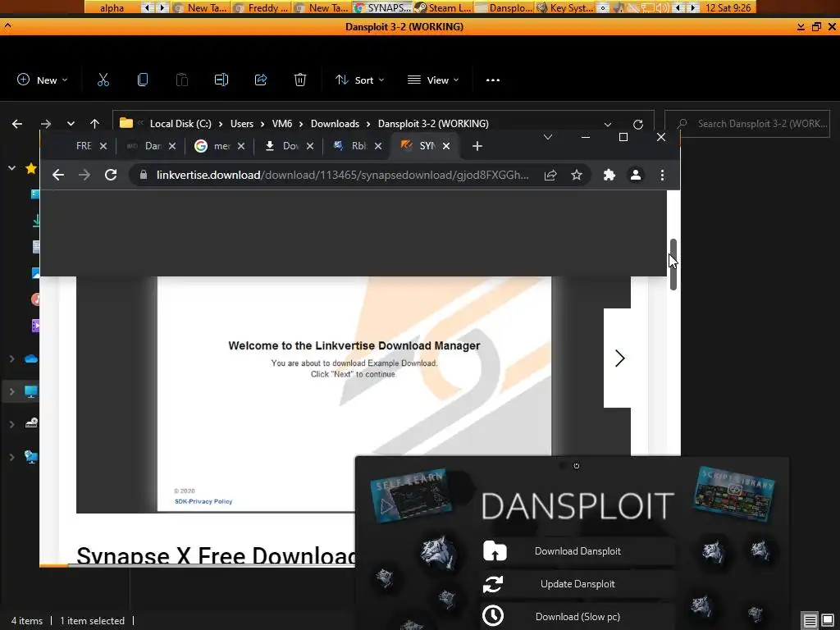The width and height of the screenshot is (840, 630).
Task: Open the SDK-Privacy Policy link
Action: click(x=203, y=501)
